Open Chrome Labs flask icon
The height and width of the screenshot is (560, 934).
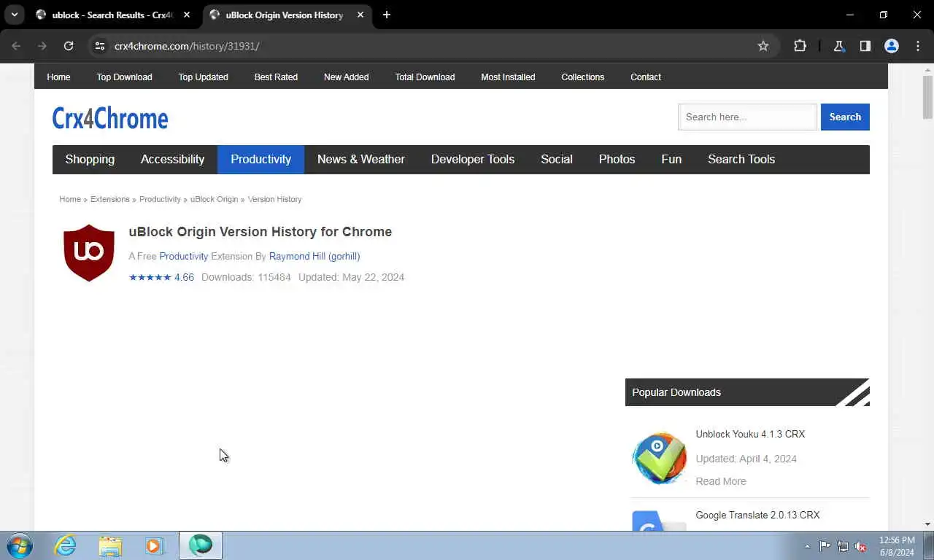point(839,46)
